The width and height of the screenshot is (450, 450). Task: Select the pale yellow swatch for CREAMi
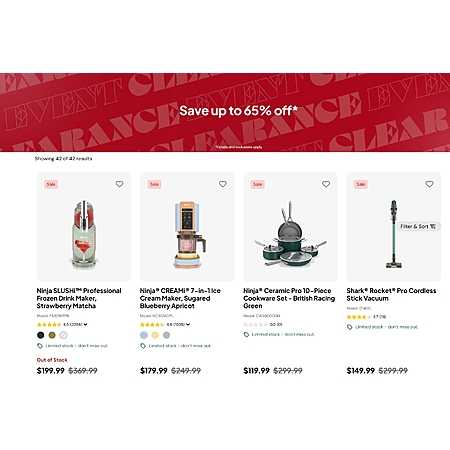(155, 335)
